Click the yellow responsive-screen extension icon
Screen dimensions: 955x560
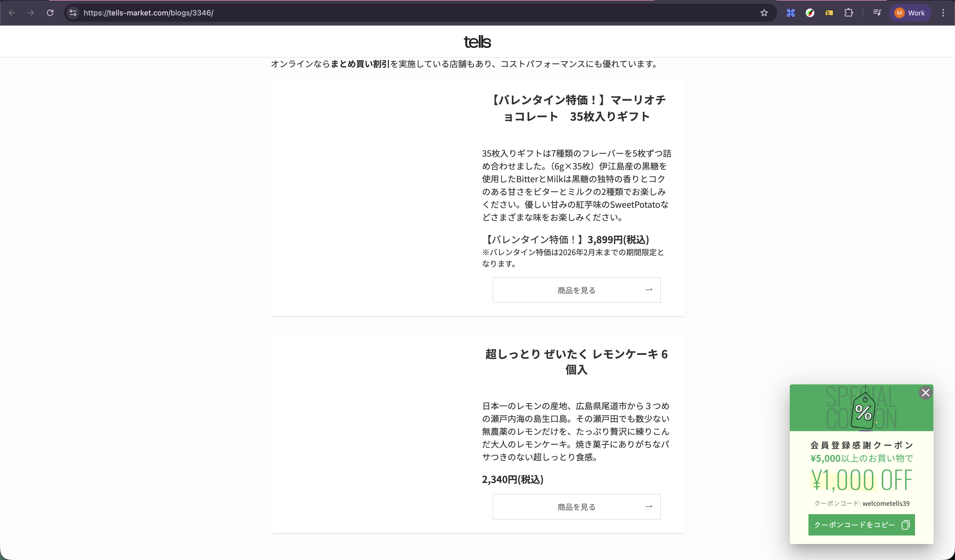(x=829, y=13)
